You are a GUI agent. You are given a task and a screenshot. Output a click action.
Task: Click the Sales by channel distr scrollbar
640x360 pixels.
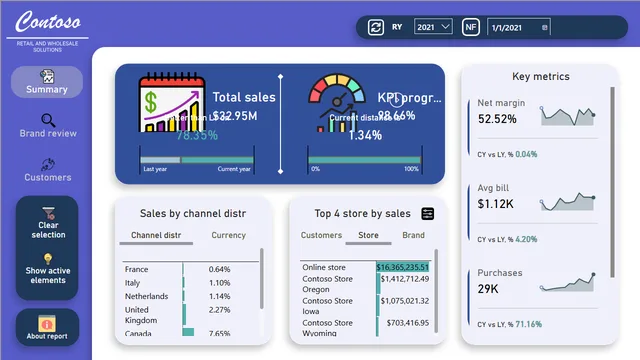262,278
